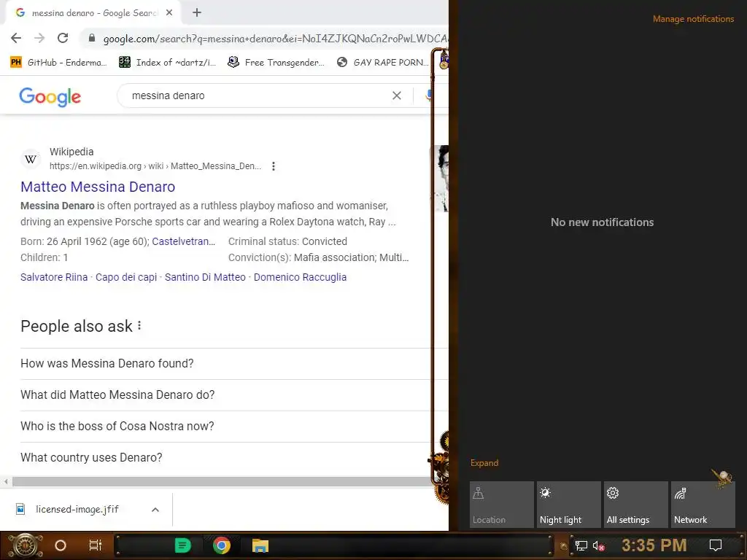Click the padlock site info icon

click(92, 38)
